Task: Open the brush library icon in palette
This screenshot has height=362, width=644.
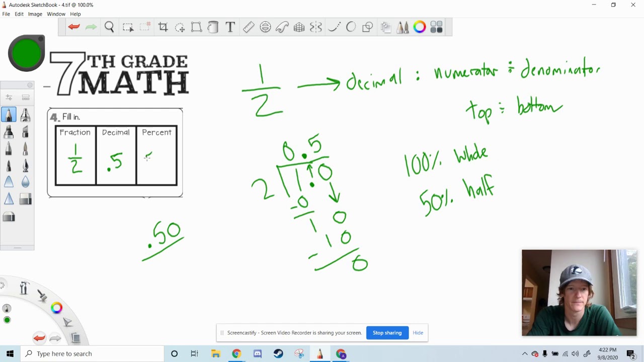Action: pyautogui.click(x=26, y=97)
